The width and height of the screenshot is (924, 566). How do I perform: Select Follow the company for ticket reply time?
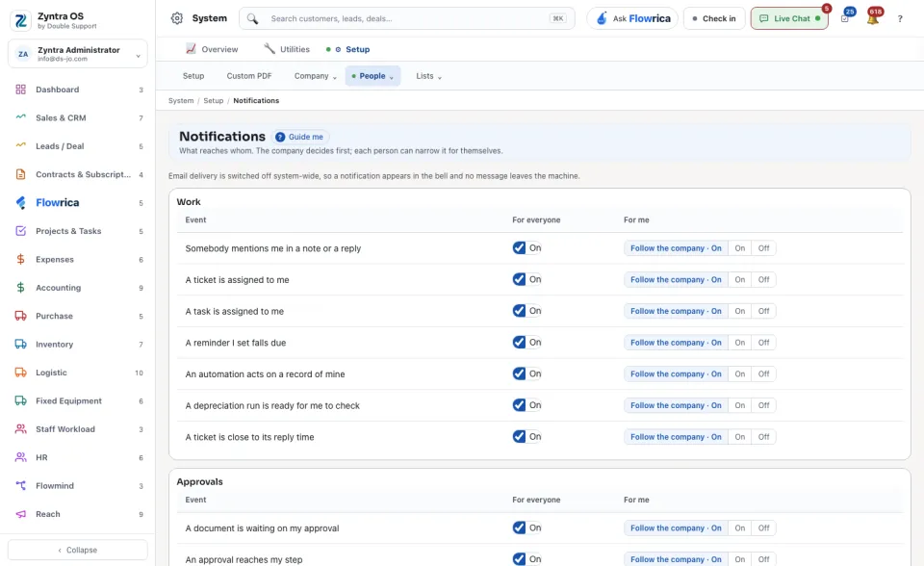tap(676, 437)
